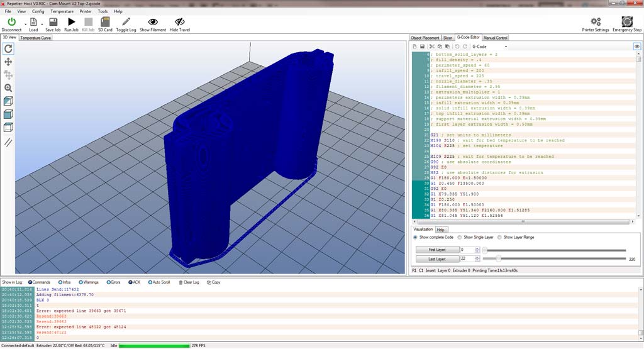Undo last edit in G-Code editor
This screenshot has width=644, height=349.
(x=457, y=47)
